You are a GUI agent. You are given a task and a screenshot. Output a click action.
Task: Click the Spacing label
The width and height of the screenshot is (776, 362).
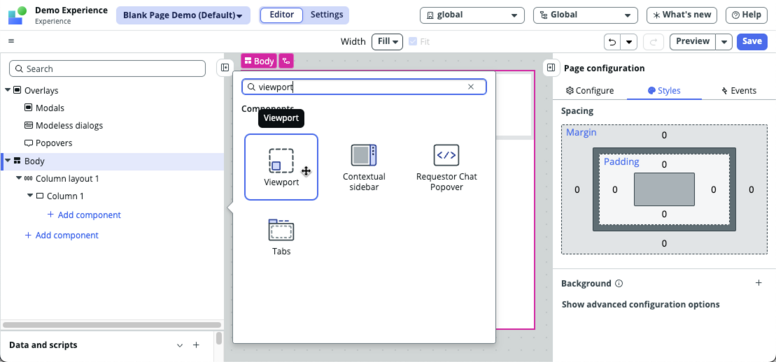[577, 111]
